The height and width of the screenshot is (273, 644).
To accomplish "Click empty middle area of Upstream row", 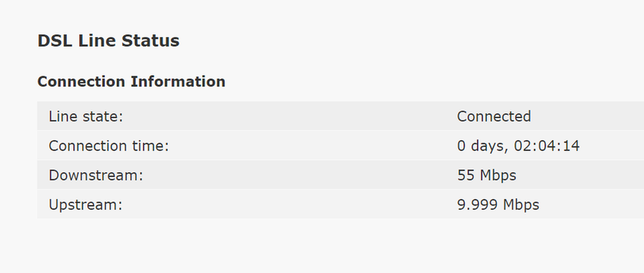I will 288,205.
